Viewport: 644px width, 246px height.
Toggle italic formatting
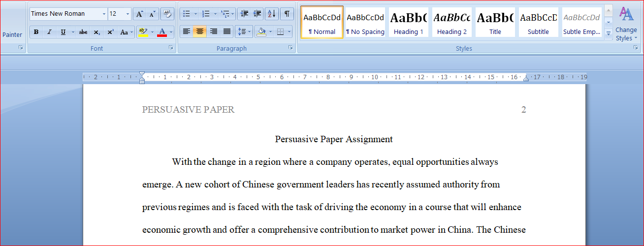(x=49, y=32)
